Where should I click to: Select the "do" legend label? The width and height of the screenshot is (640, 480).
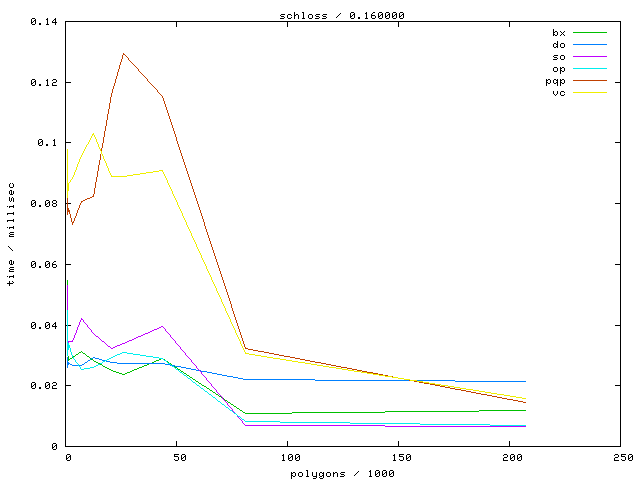pyautogui.click(x=558, y=45)
